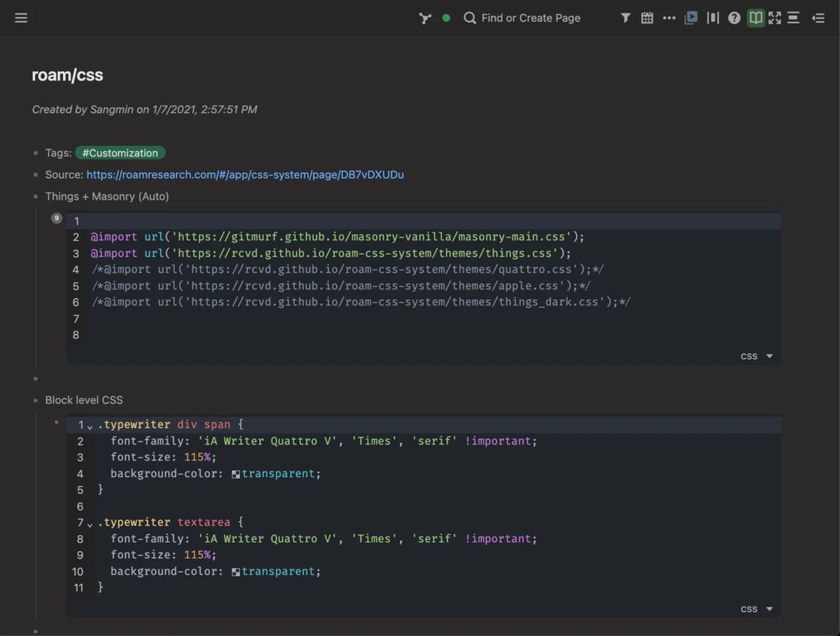Open the help question mark icon
This screenshot has width=840, height=636.
point(734,18)
